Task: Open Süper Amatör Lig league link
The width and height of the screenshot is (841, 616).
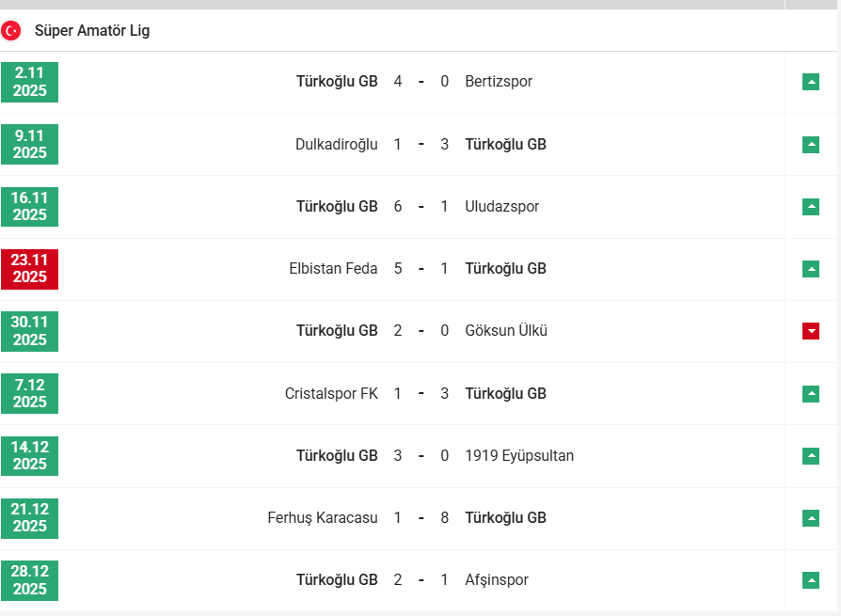Action: [x=92, y=31]
